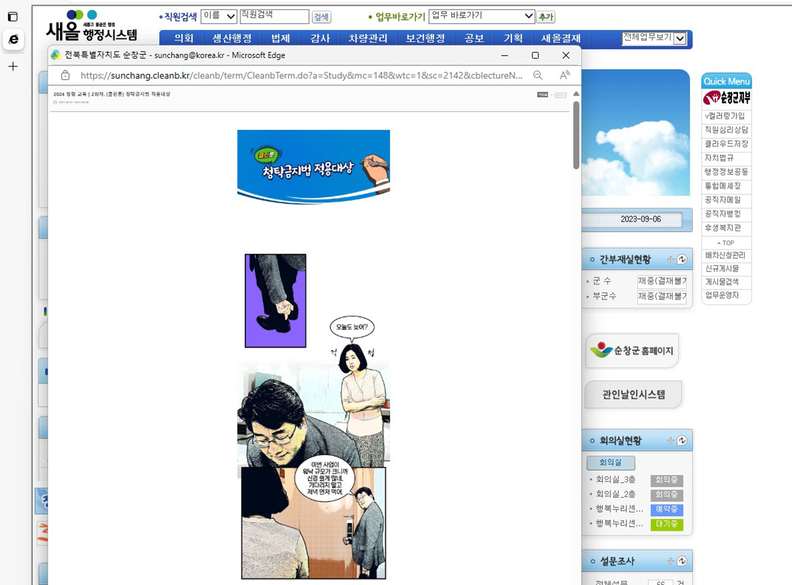792x585 pixels.
Task: Click plus icon on 간부재실현황 panel
Action: point(671,259)
